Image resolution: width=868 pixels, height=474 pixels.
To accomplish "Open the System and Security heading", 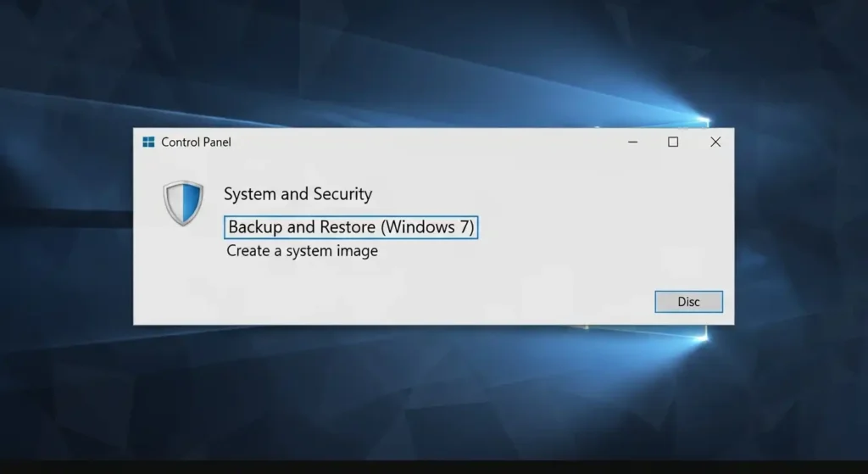I will (x=298, y=194).
